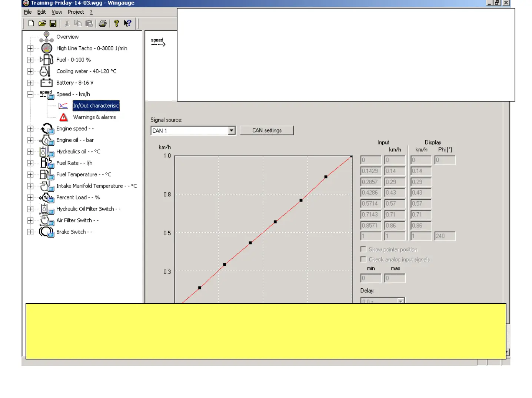Click the min value input field
Screen dimensions: 532x398
point(371,278)
